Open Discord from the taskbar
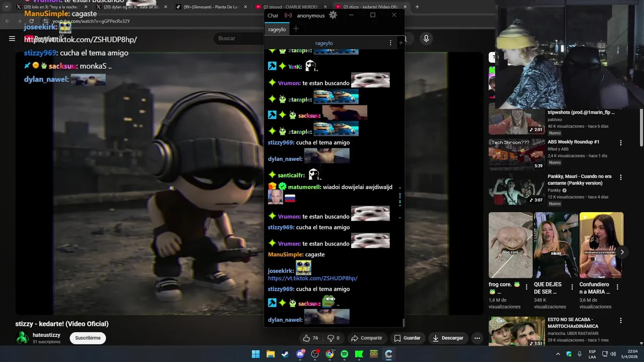The height and width of the screenshot is (362, 644). 300,354
